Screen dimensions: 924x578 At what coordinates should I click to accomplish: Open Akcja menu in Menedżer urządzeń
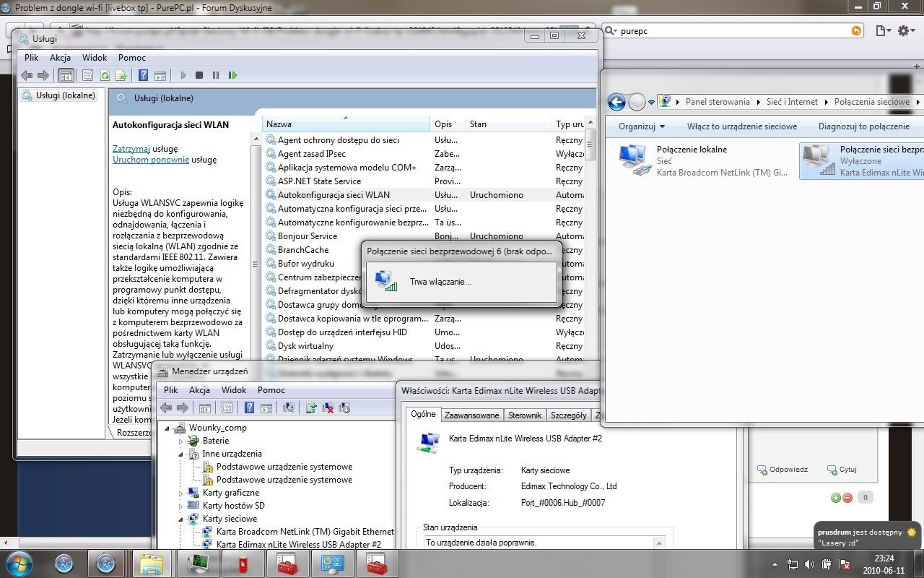[199, 389]
